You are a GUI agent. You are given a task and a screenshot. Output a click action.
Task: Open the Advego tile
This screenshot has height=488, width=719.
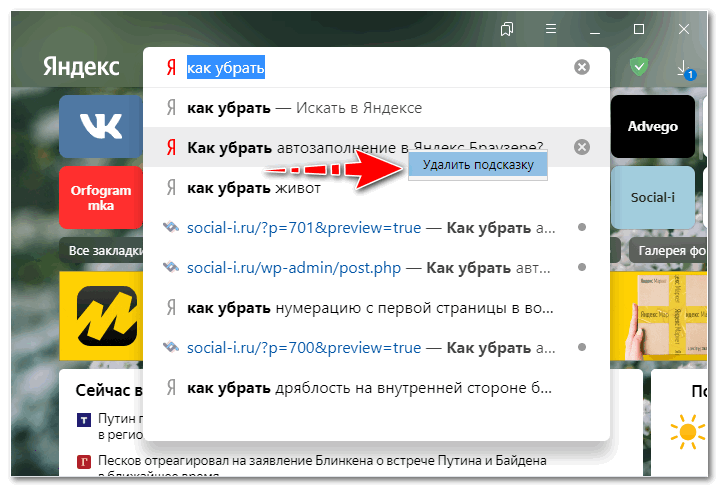(x=653, y=126)
